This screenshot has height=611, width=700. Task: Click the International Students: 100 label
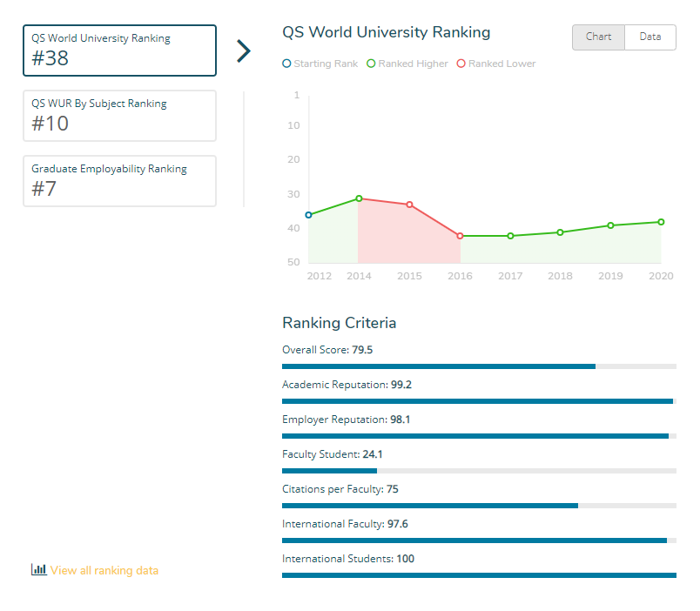pyautogui.click(x=348, y=559)
